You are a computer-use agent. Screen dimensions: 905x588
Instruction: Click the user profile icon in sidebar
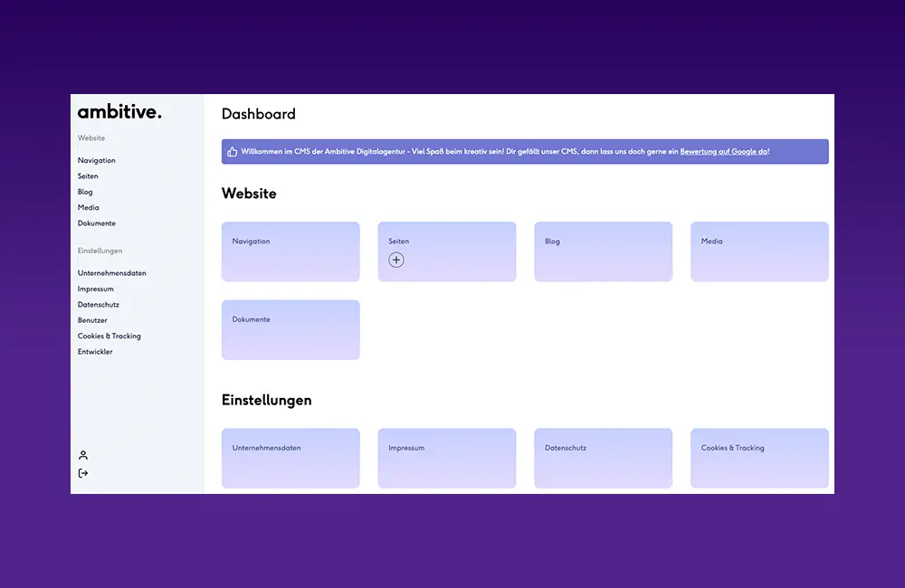coord(83,455)
